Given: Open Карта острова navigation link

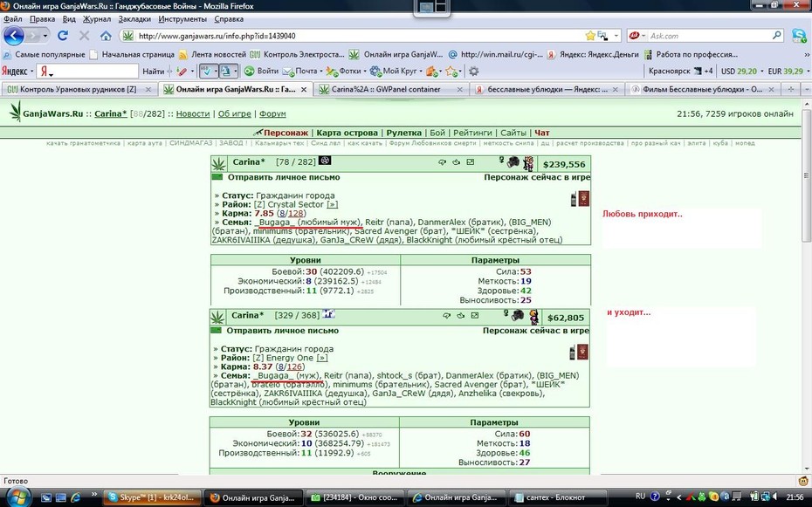Looking at the screenshot, I should [x=347, y=133].
